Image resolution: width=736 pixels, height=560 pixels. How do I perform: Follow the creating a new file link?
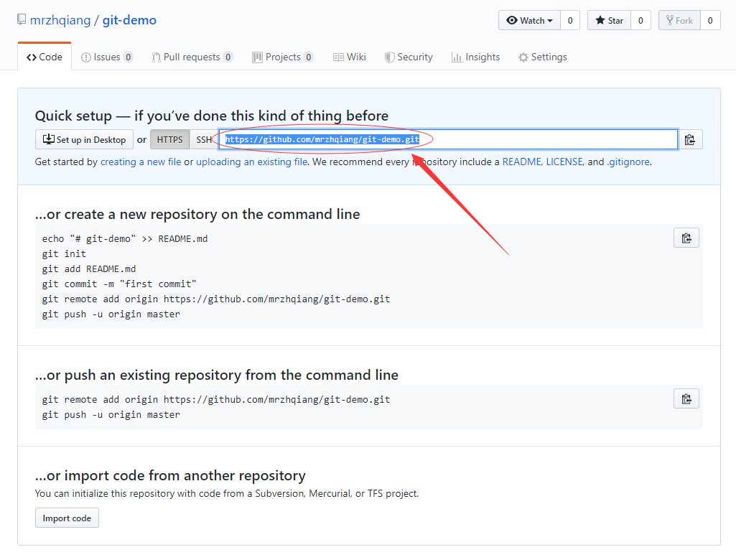coord(141,162)
